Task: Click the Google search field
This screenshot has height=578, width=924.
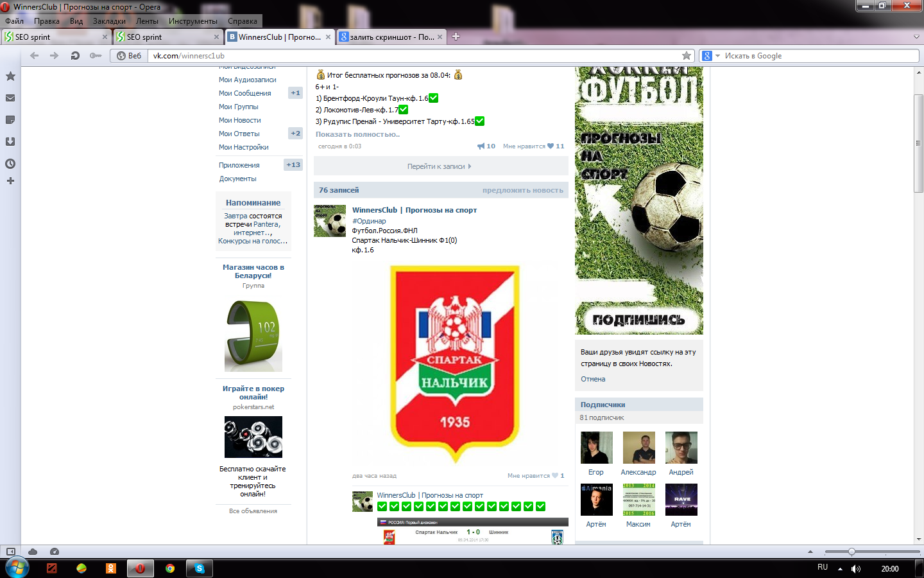Action: pos(821,56)
